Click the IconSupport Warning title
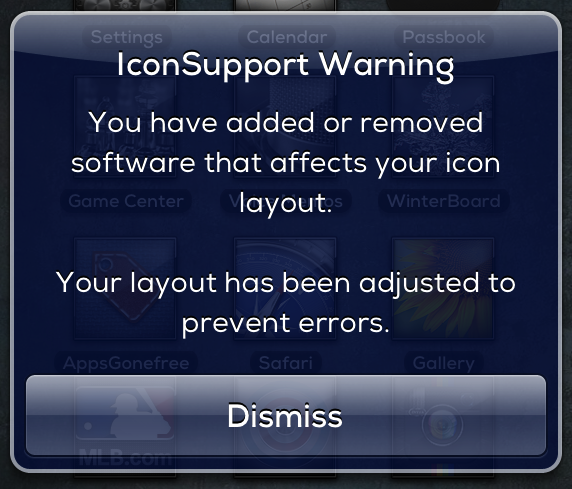The width and height of the screenshot is (572, 489). coord(285,66)
